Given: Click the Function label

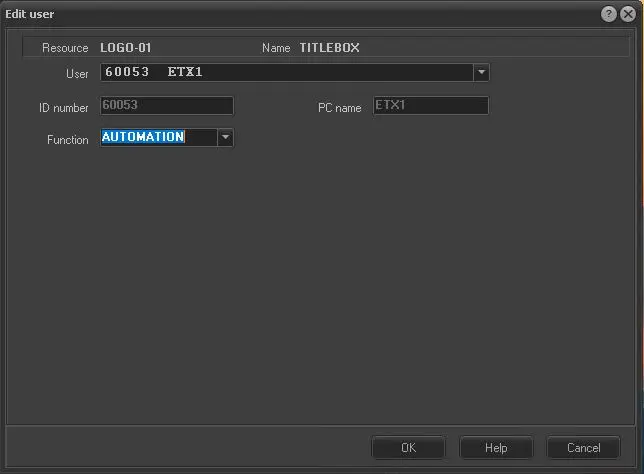Looking at the screenshot, I should [x=68, y=140].
